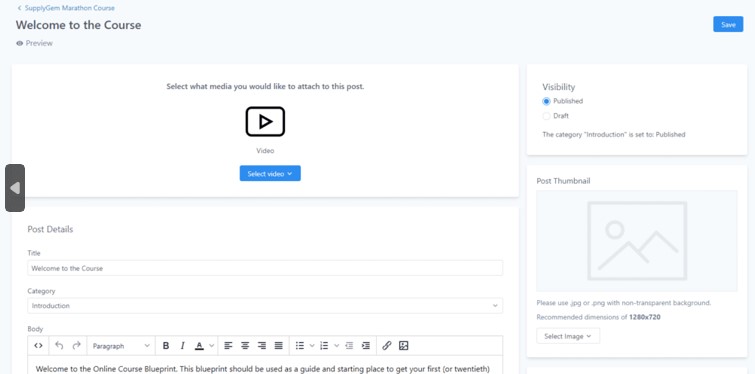Image resolution: width=755 pixels, height=374 pixels.
Task: Select the Published visibility option
Action: click(x=546, y=101)
